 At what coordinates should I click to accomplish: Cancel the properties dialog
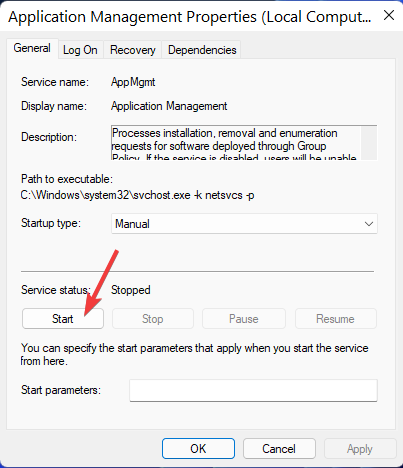279,449
